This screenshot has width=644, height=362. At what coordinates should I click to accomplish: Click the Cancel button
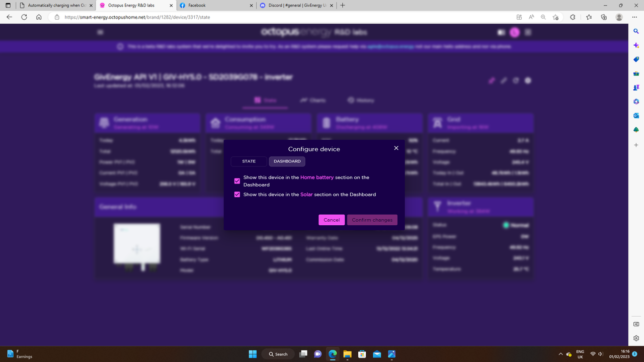[x=332, y=220]
